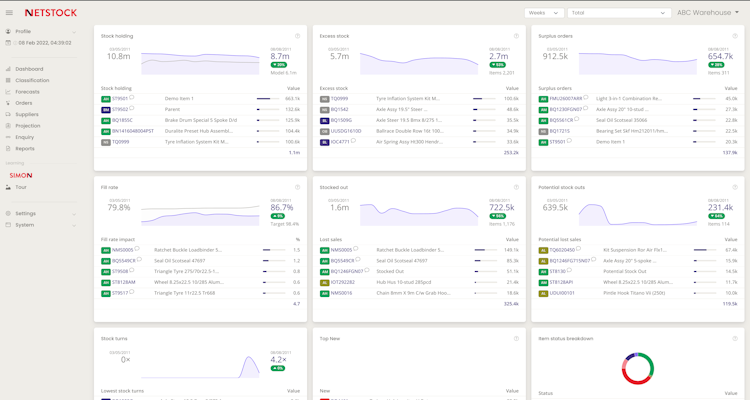Open help icon on Stock holding card
750x400 pixels.
tap(297, 36)
